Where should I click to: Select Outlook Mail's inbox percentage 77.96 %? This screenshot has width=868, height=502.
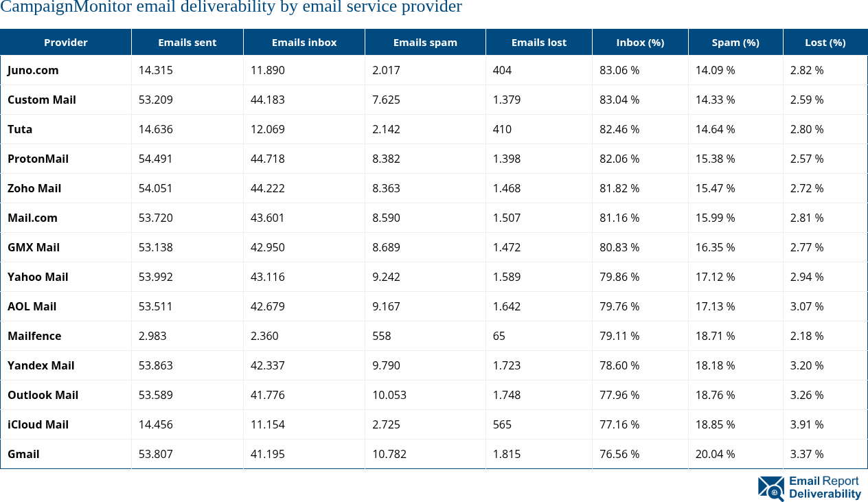click(619, 395)
